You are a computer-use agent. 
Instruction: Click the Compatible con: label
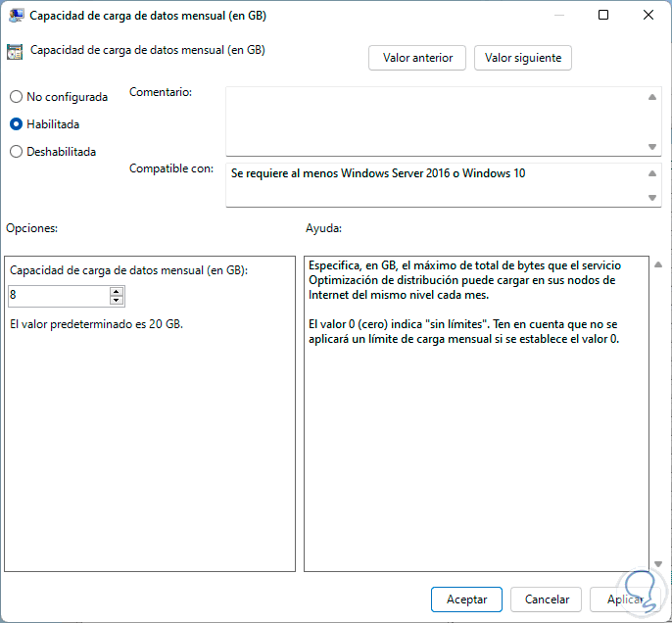[171, 168]
